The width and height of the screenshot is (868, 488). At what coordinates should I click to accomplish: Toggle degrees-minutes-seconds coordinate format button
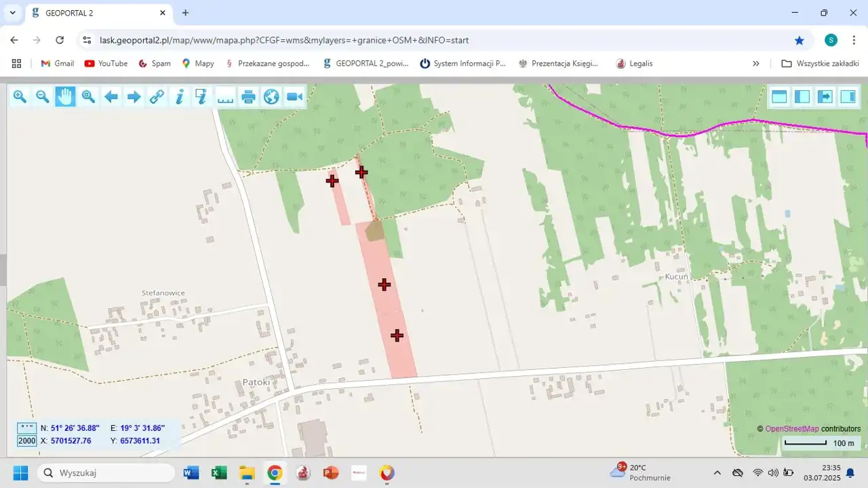(x=27, y=428)
